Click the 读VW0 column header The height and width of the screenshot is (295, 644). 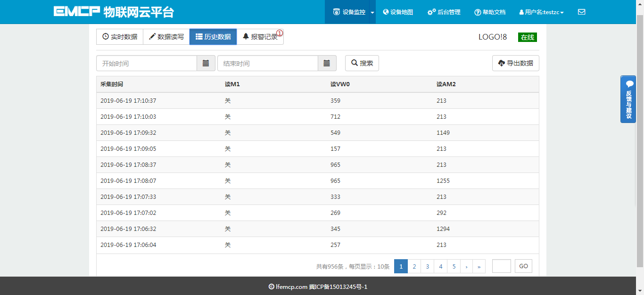(x=340, y=84)
